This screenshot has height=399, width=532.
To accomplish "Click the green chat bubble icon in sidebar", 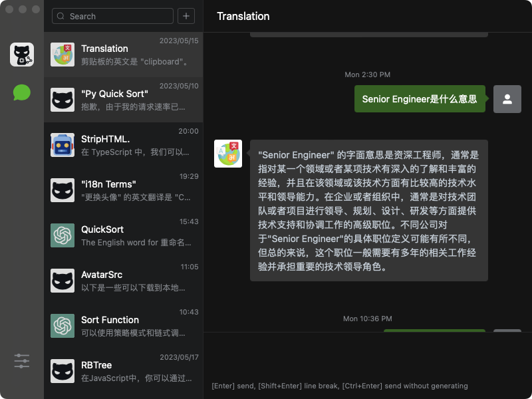I will tap(22, 92).
